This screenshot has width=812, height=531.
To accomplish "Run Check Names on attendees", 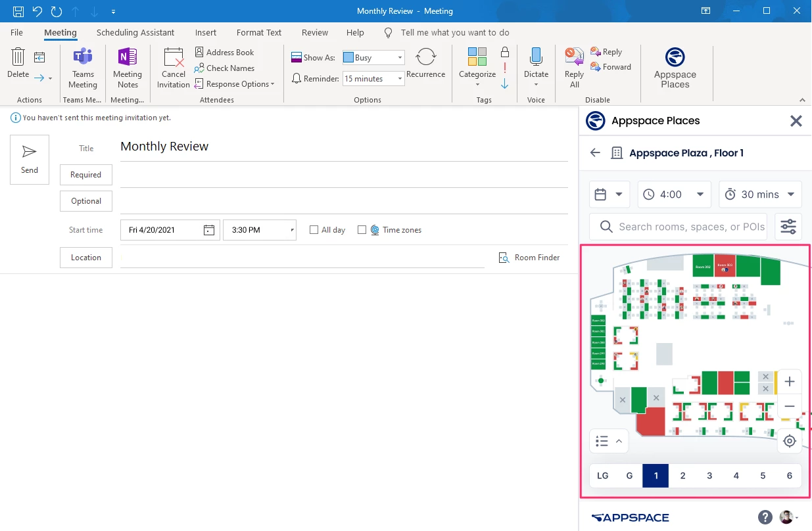I will 224,68.
